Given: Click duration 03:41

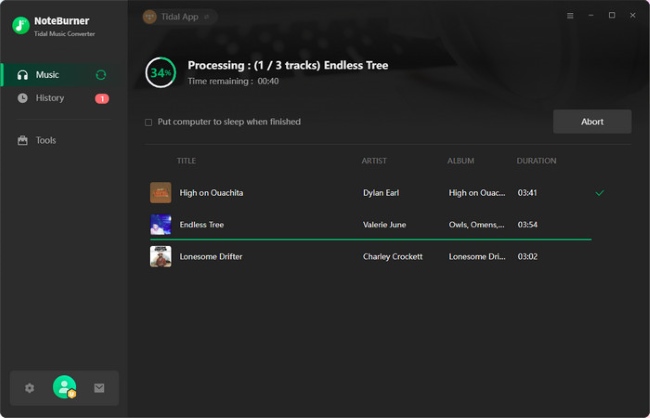Looking at the screenshot, I should click(528, 193).
